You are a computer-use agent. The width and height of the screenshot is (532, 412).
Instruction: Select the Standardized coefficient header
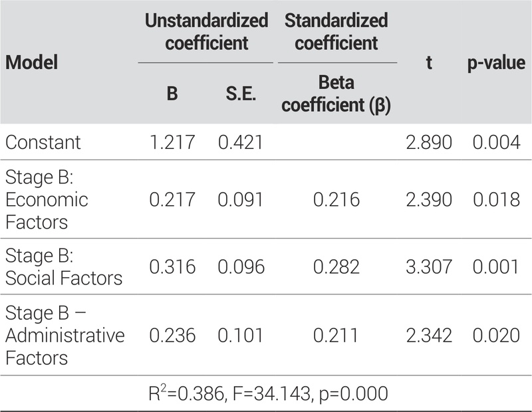(x=336, y=32)
